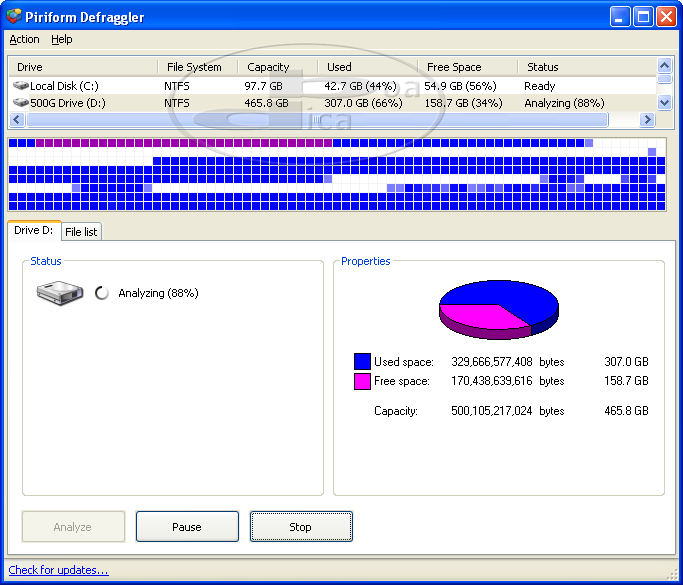
Task: Open the Action menu
Action: point(24,40)
